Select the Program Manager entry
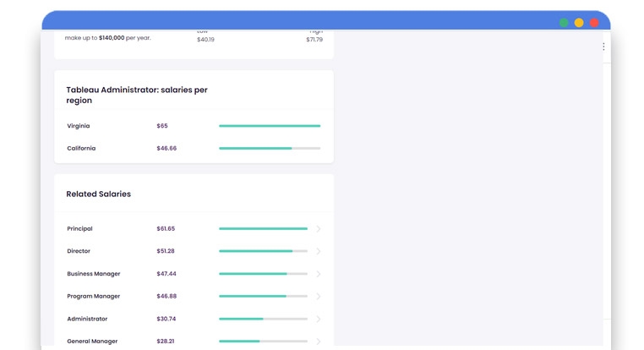This screenshot has width=644, height=350. (94, 297)
